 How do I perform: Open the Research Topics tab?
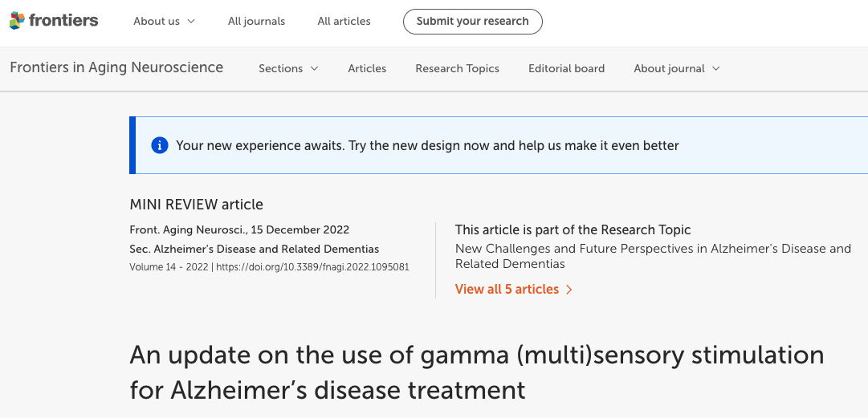click(457, 68)
